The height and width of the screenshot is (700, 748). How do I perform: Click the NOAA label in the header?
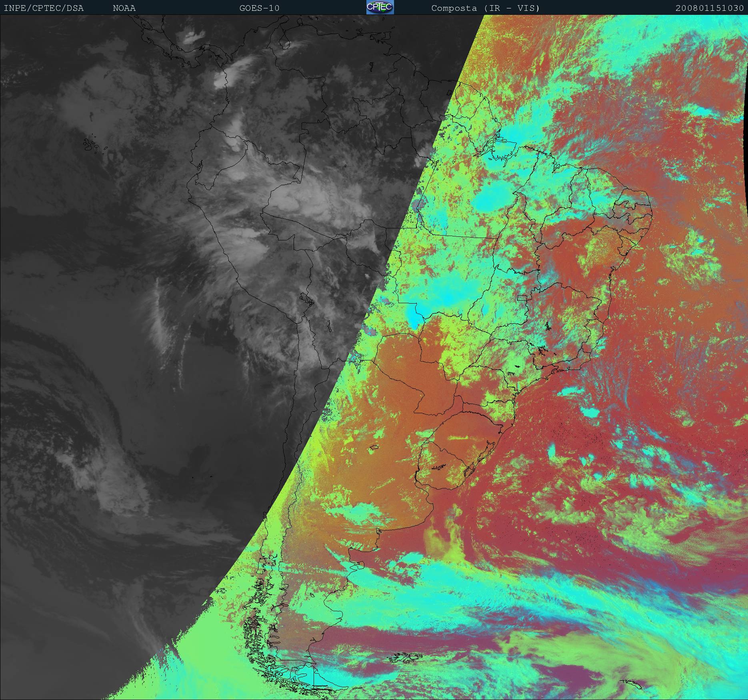click(124, 8)
